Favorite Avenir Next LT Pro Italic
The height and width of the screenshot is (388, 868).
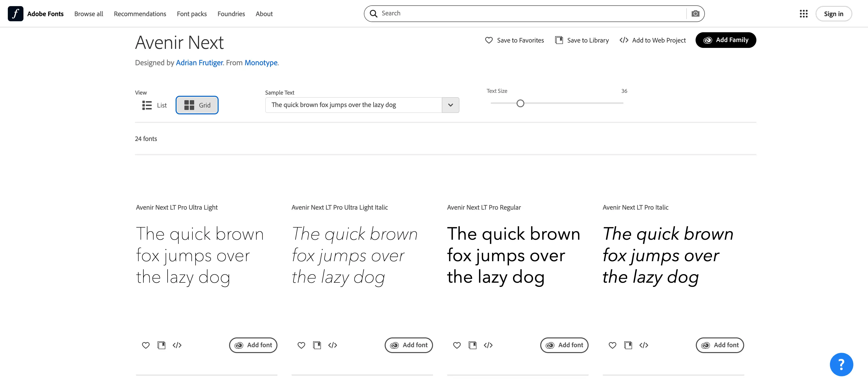point(613,345)
